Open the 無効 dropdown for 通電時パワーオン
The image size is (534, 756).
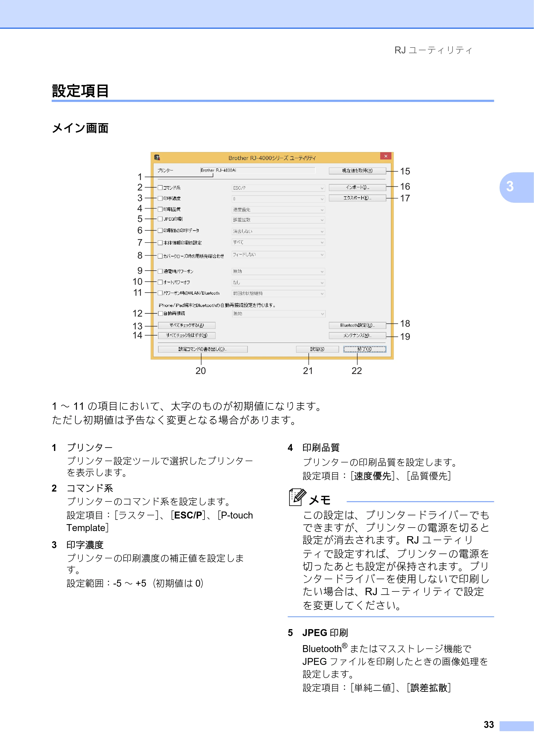click(278, 271)
